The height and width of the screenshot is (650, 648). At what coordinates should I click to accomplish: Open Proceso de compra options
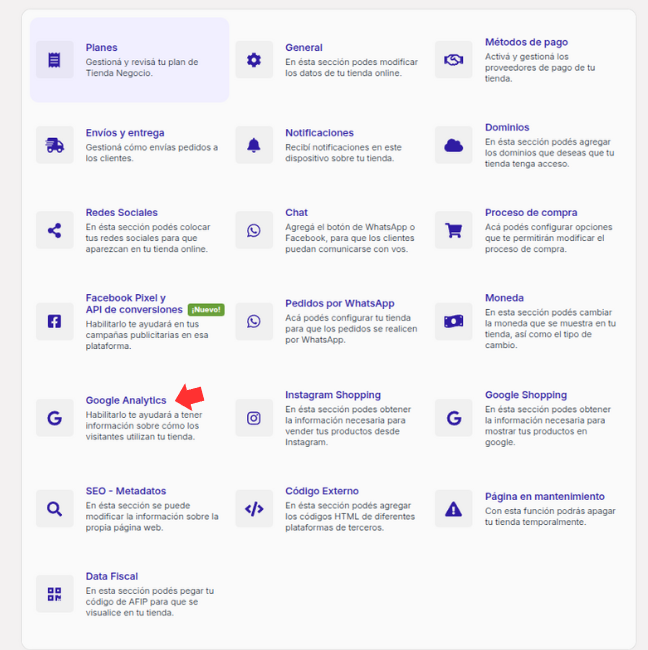tap(531, 213)
